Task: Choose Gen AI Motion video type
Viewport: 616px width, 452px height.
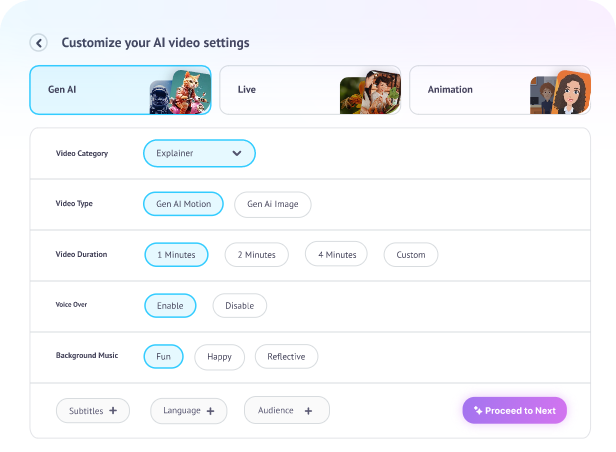Action: tap(183, 204)
